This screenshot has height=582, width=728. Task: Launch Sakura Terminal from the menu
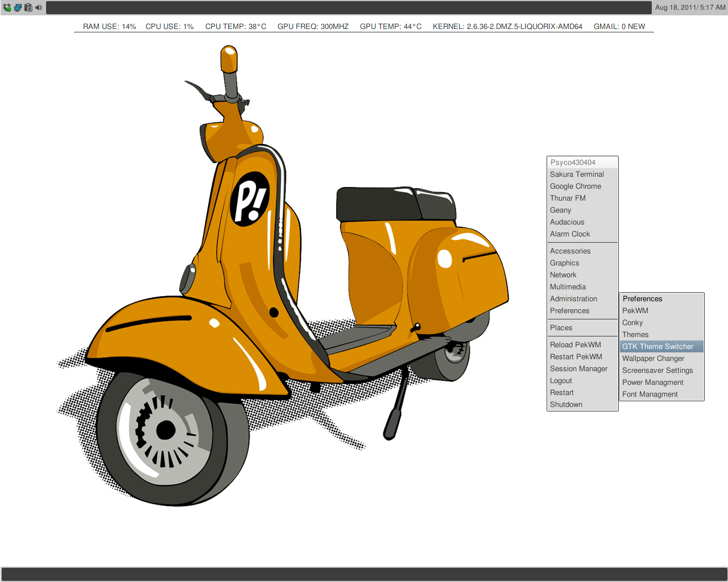click(x=582, y=174)
